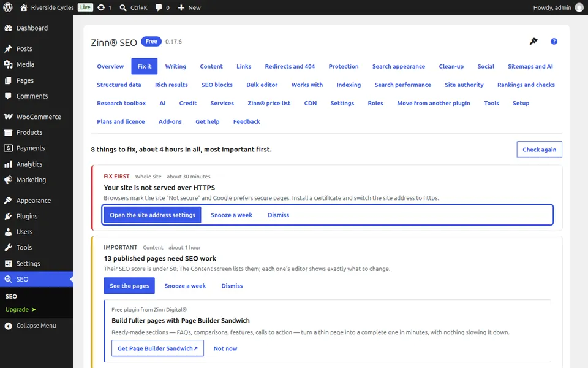This screenshot has width=588, height=368.
Task: Open Riverside Cycles site home link
Action: (x=47, y=7)
